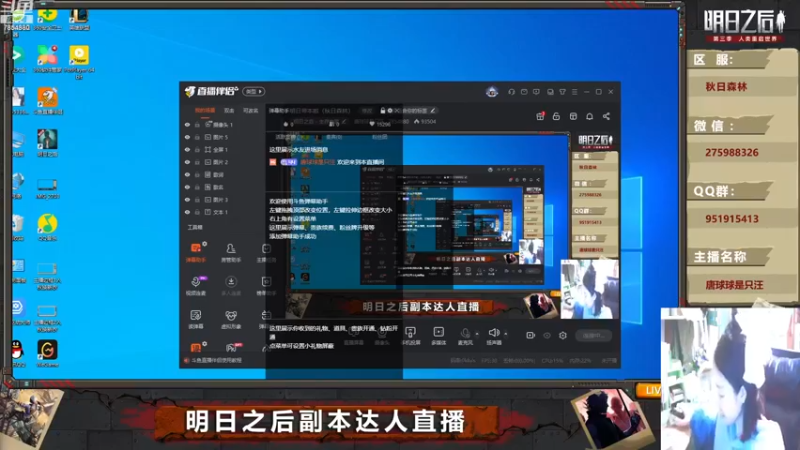Expand the microphone dropdown arrow

[x=477, y=334]
